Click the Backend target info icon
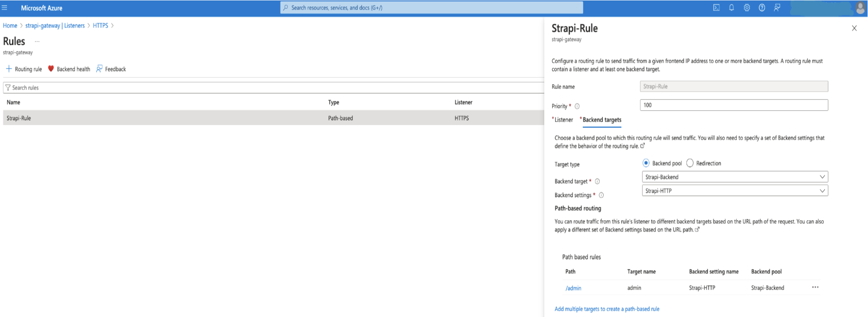 [597, 182]
